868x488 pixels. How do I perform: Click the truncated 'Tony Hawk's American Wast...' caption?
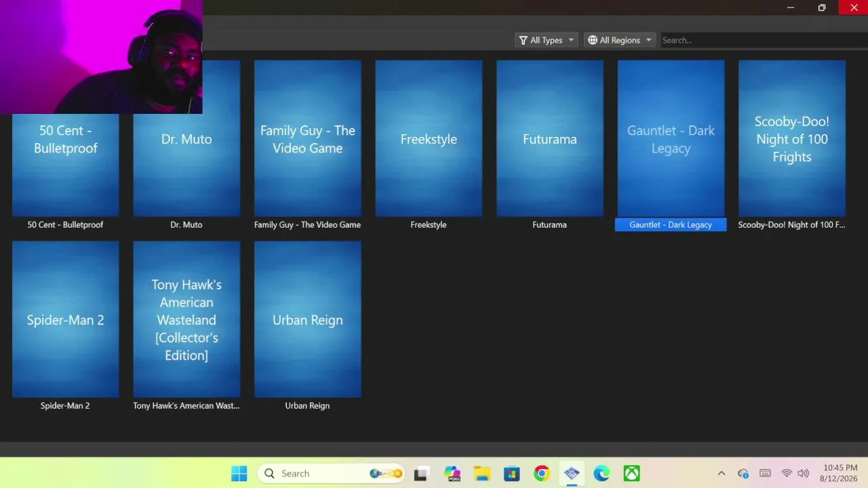coord(186,405)
